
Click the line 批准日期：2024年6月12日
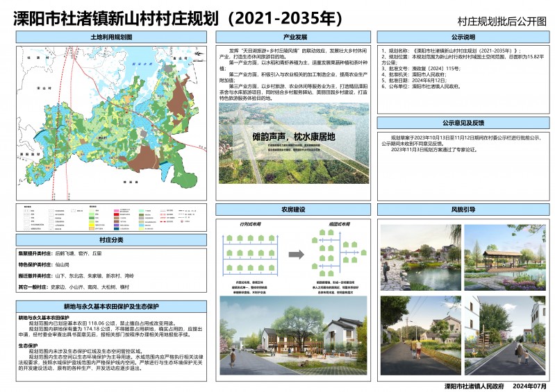pos(415,80)
